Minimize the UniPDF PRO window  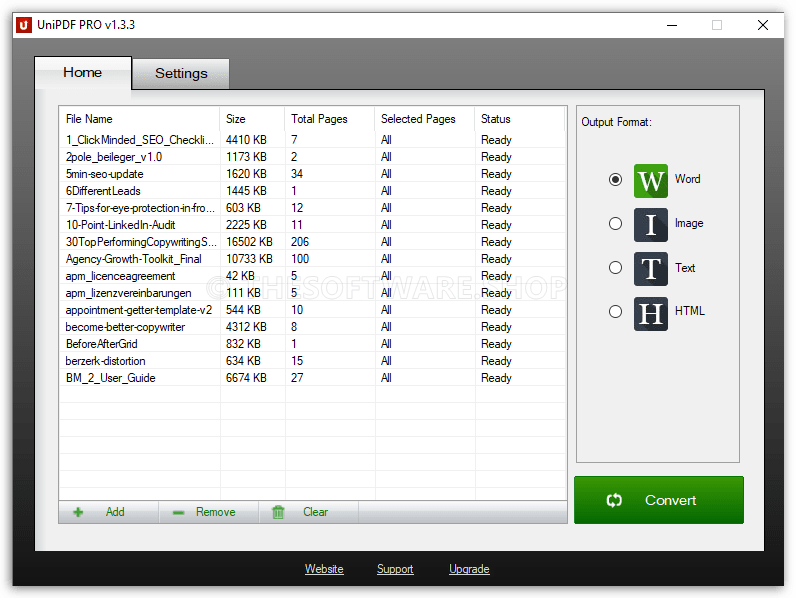click(x=672, y=25)
